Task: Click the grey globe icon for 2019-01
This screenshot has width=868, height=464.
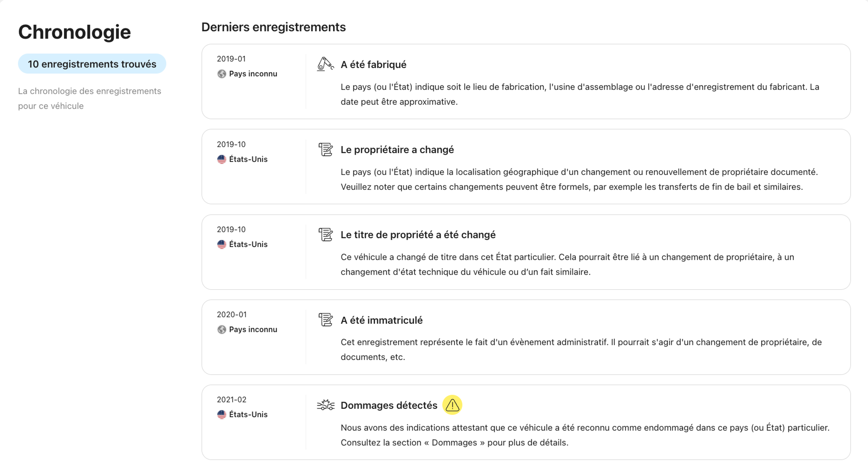Action: (222, 74)
